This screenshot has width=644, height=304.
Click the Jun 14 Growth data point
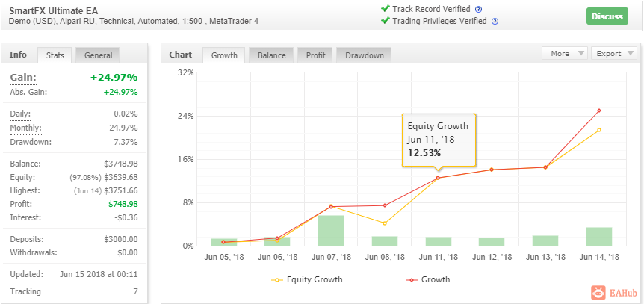click(x=599, y=111)
